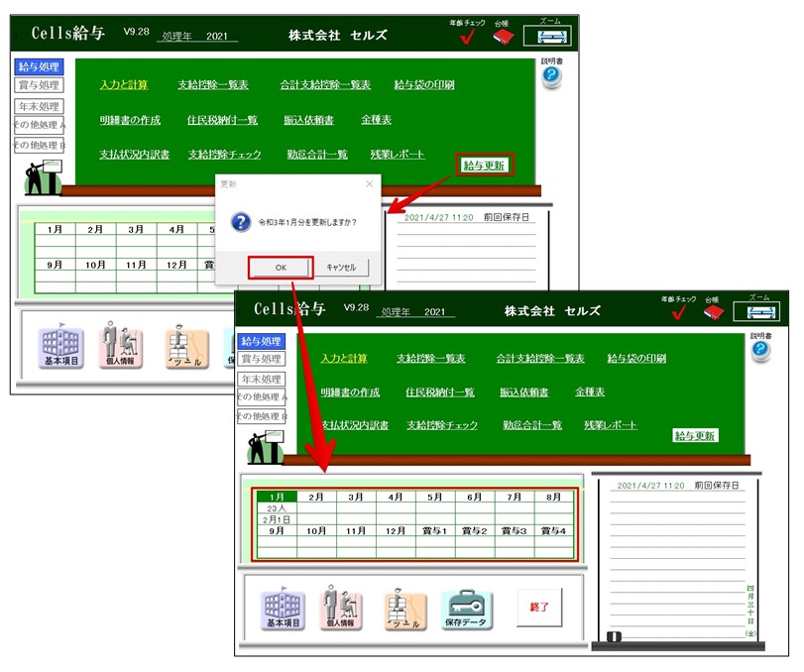Open 入力と計算 link in front window

[x=344, y=358]
